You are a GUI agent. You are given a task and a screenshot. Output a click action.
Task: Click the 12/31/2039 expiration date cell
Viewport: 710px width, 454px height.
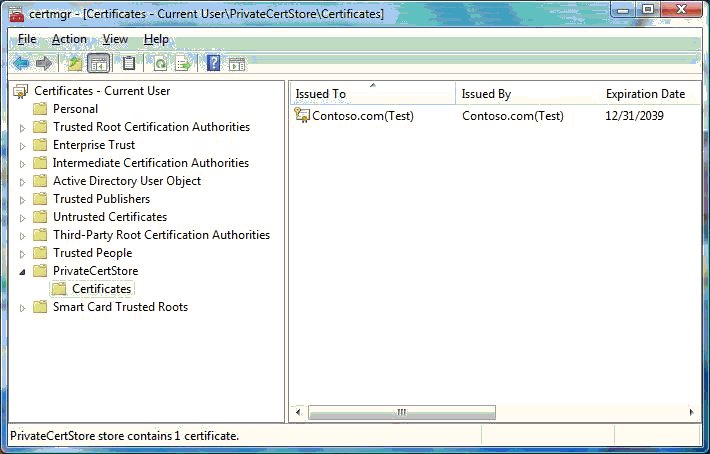coord(634,116)
